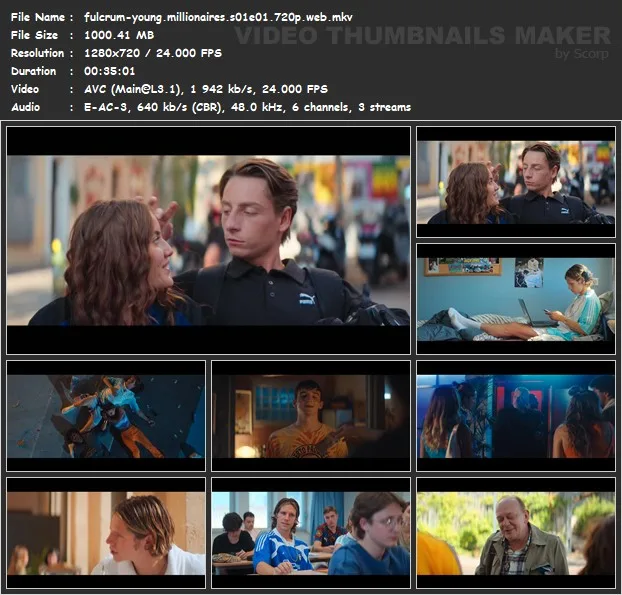Click the Audio label
This screenshot has width=622, height=595.
25,107
